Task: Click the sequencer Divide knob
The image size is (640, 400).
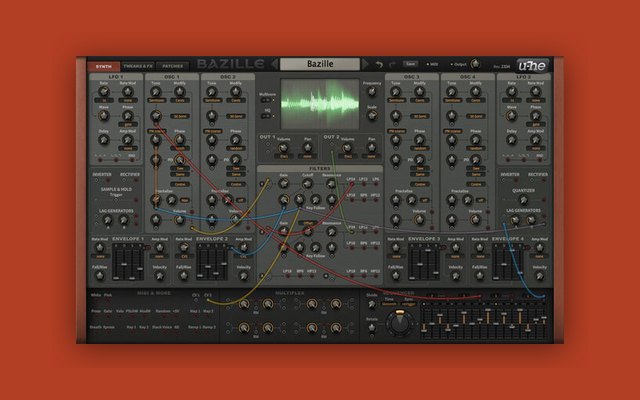Action: pos(372,304)
